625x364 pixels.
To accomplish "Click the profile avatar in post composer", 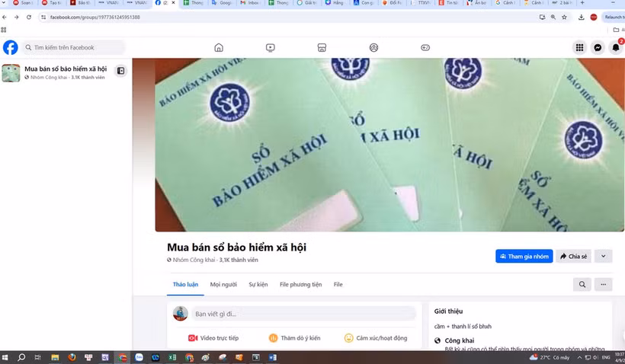I will coord(180,314).
